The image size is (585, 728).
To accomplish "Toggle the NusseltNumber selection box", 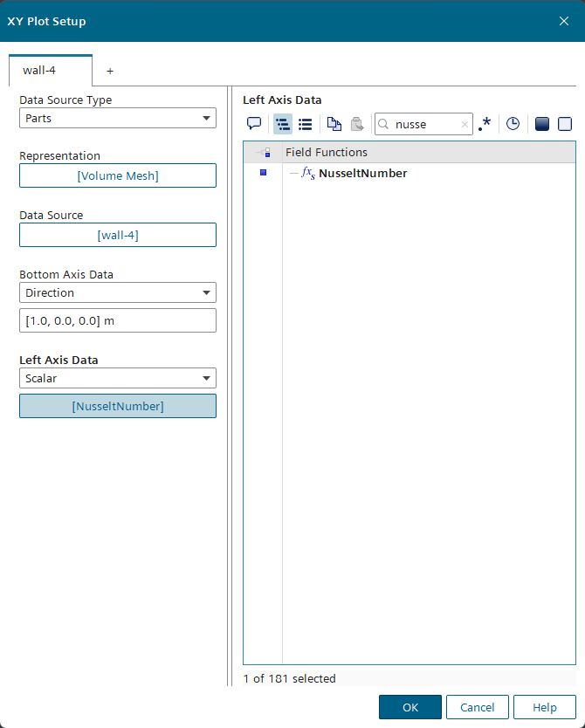I will (x=263, y=173).
